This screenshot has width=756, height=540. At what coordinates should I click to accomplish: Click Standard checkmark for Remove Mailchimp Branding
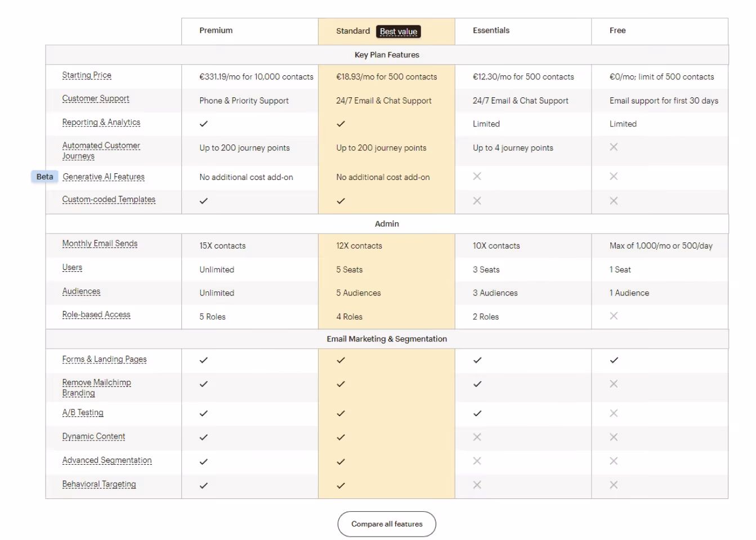pos(341,384)
